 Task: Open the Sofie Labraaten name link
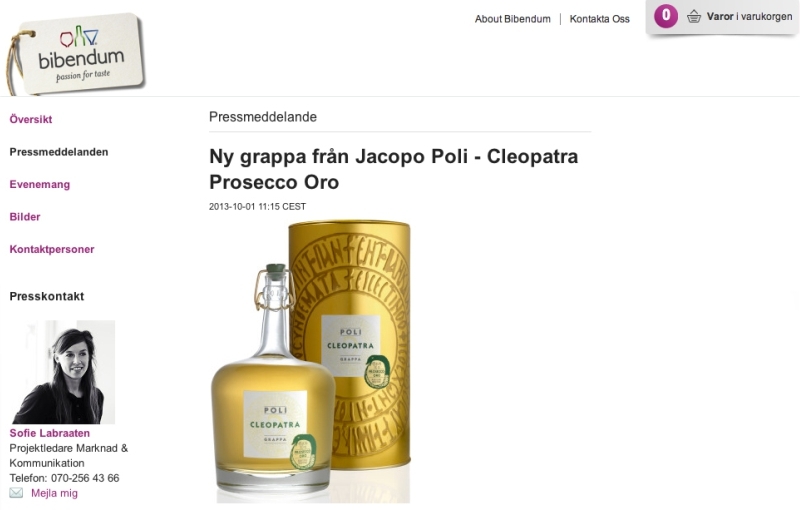pos(49,433)
